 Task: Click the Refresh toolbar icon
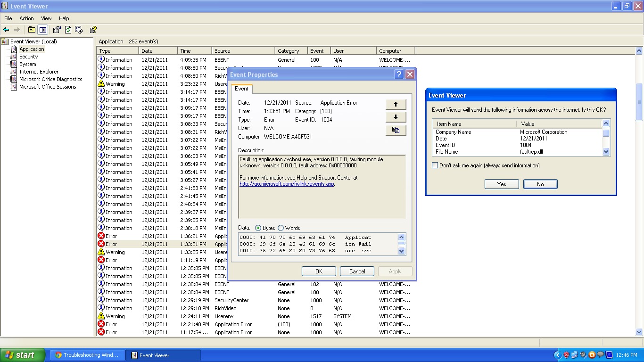point(68,29)
